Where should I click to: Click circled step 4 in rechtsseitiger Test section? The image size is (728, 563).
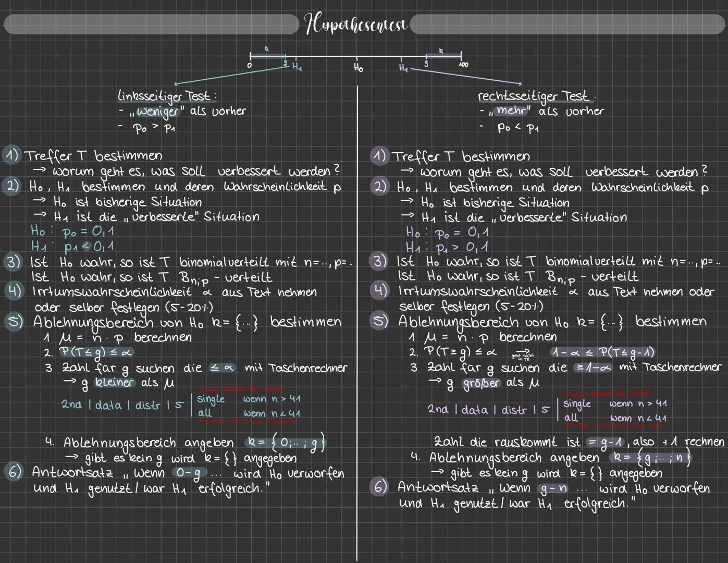click(380, 291)
